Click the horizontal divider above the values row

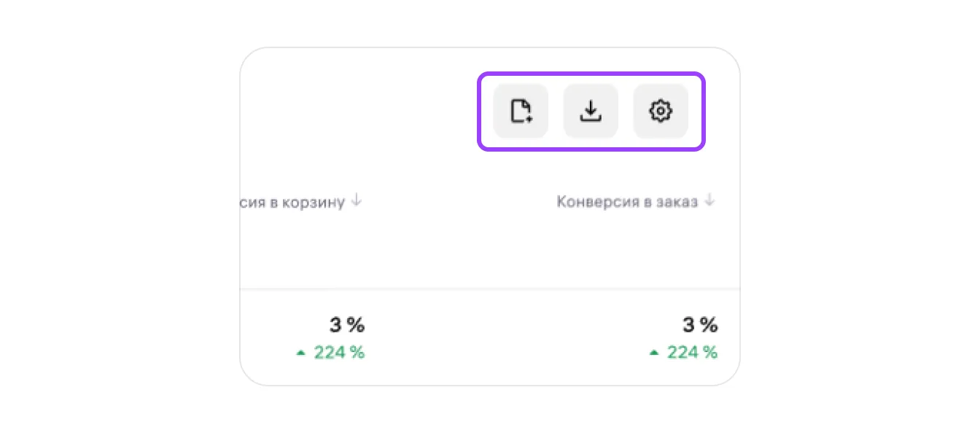[489, 289]
